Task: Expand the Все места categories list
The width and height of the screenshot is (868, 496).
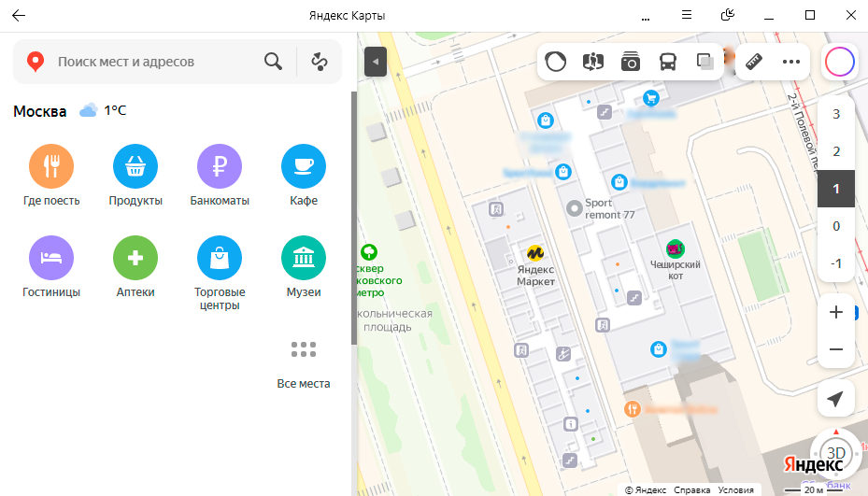Action: (304, 350)
